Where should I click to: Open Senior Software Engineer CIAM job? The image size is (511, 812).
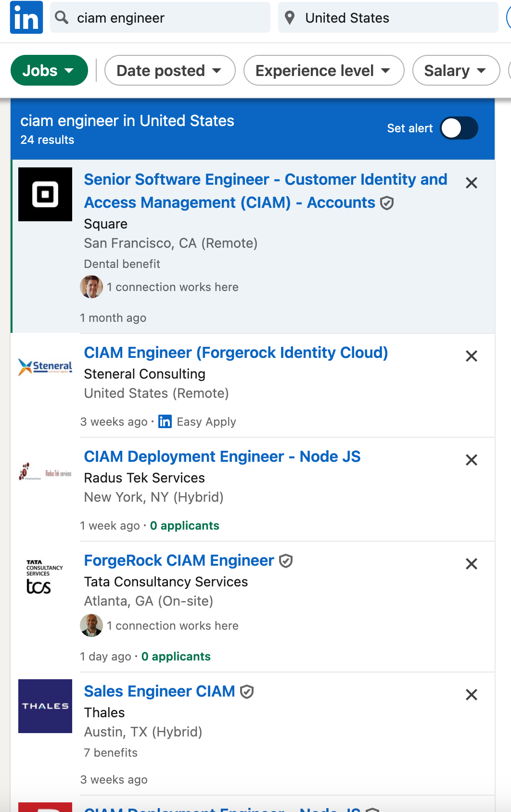[x=266, y=191]
